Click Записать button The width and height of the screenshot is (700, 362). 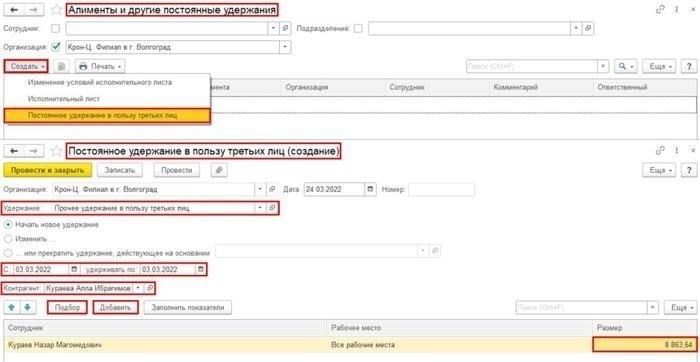120,170
